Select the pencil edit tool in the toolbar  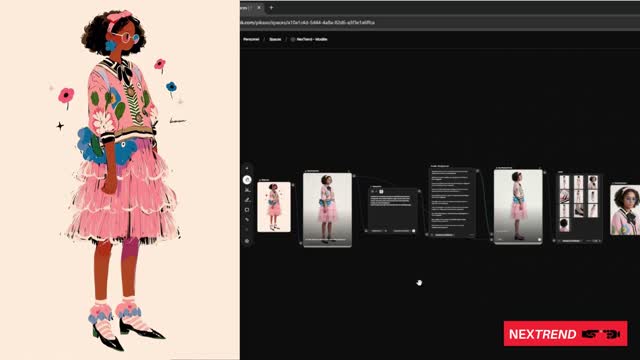click(x=247, y=200)
